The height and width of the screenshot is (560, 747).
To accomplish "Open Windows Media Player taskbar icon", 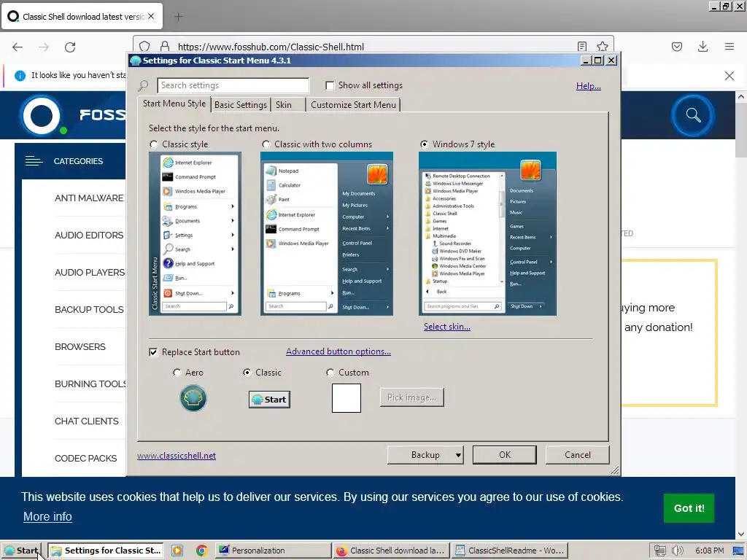I will point(177,551).
